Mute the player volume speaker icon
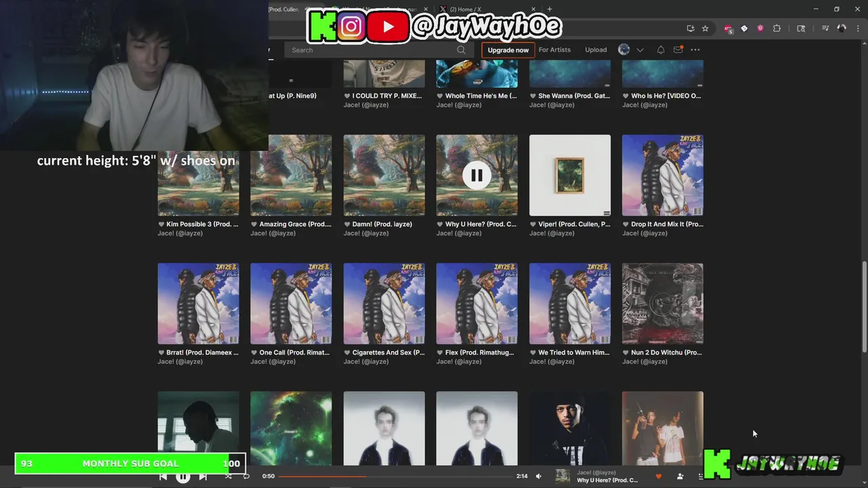This screenshot has width=868, height=488. (x=538, y=476)
